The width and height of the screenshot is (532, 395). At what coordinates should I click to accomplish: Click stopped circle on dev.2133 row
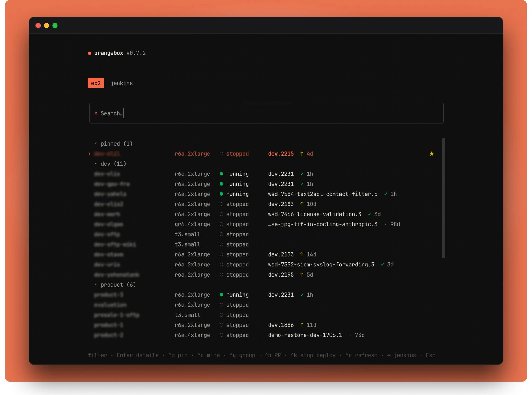click(x=221, y=254)
